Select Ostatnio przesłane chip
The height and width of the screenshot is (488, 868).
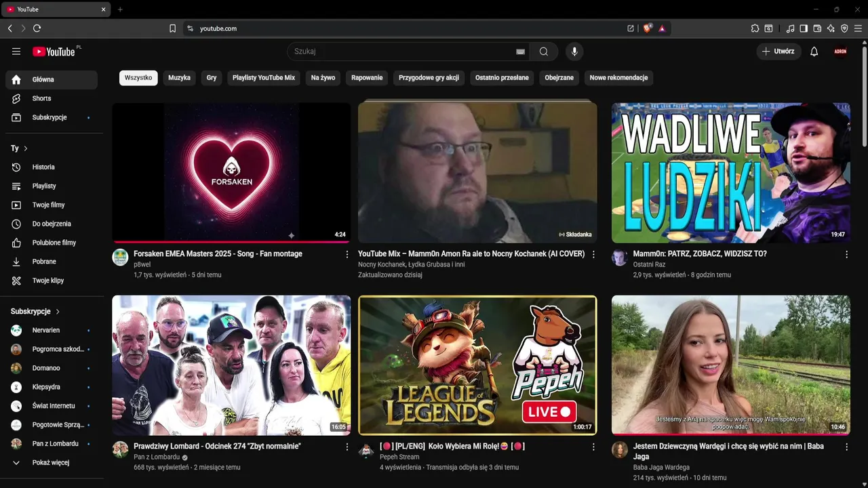point(502,78)
